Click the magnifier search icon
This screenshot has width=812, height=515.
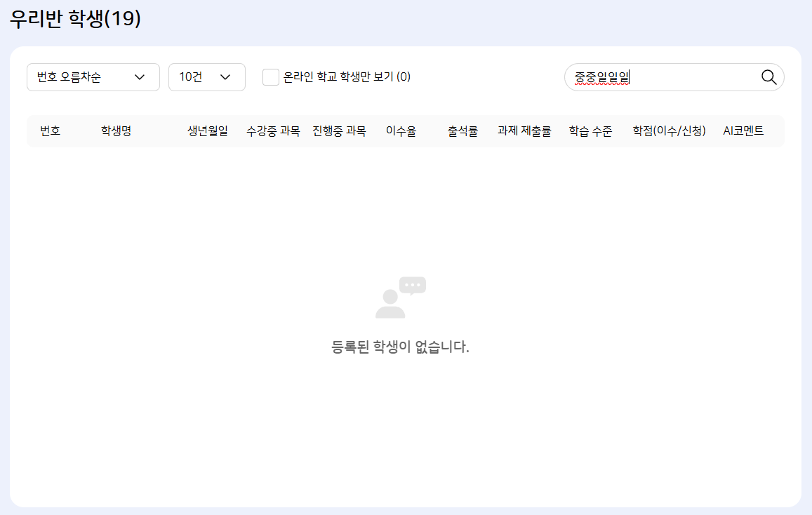pos(768,77)
